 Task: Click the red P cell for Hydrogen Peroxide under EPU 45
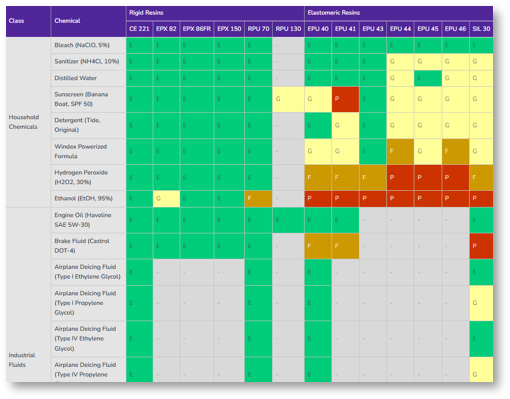428,177
